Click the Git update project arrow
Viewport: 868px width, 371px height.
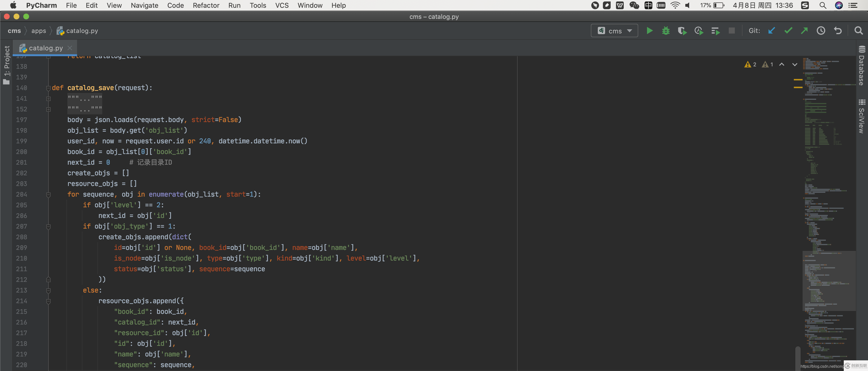click(771, 31)
